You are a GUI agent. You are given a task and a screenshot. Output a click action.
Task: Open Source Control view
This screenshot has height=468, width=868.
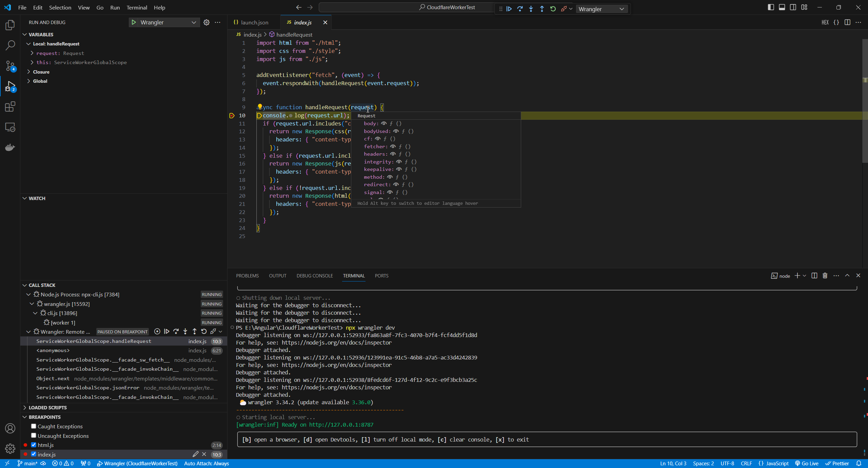10,66
